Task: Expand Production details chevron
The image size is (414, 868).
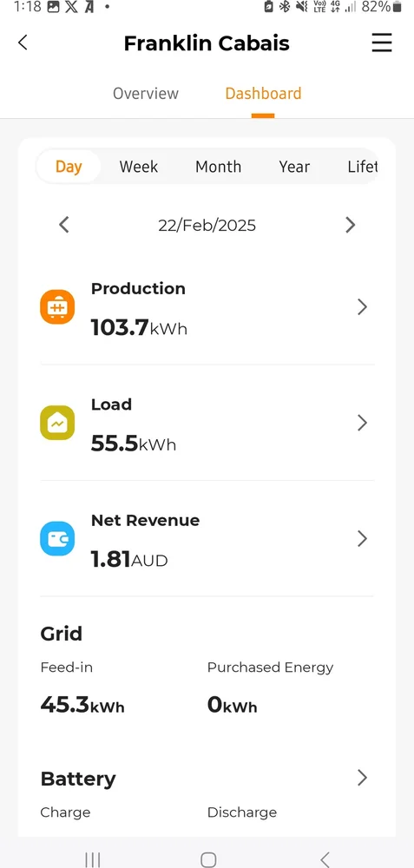Action: pos(362,307)
